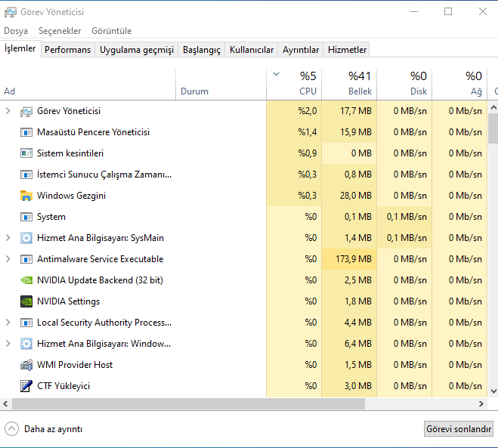Click the System process icon
Image resolution: width=498 pixels, height=448 pixels.
26,217
